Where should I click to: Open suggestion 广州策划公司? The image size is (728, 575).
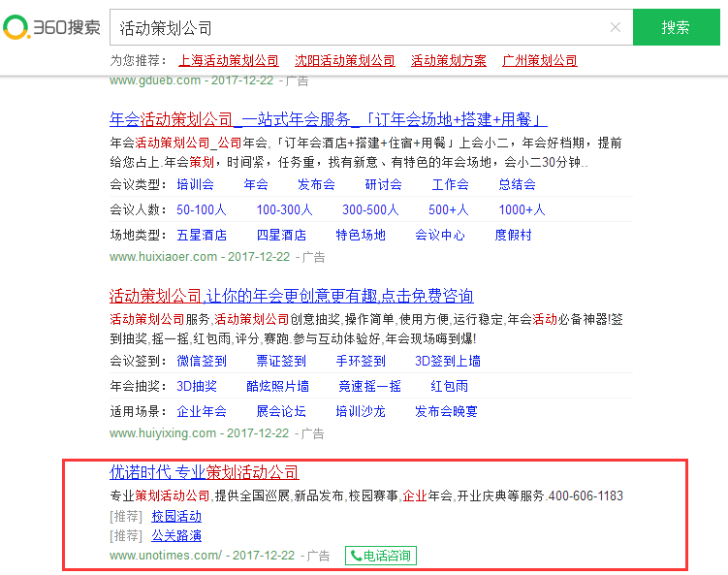[x=540, y=60]
